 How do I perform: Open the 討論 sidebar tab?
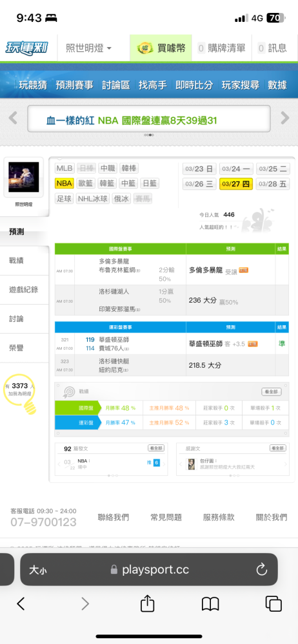pyautogui.click(x=25, y=319)
